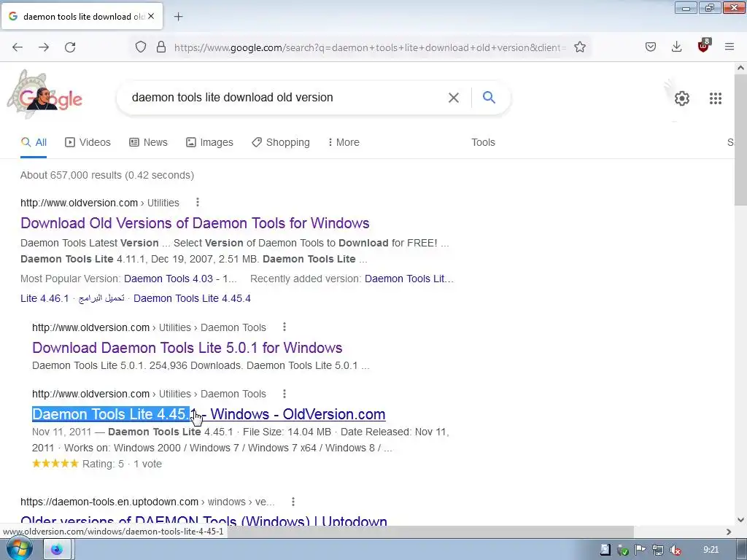Expand the More search categories menu

pos(344,142)
